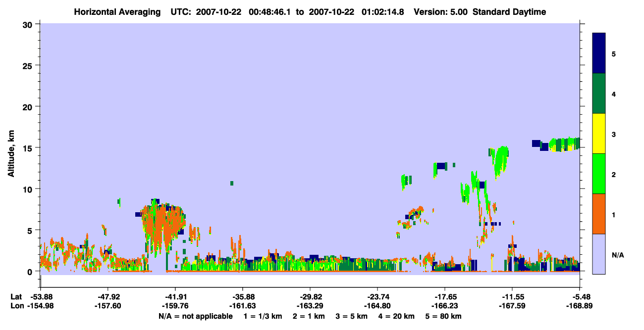Click latitude value -11.55

(512, 297)
